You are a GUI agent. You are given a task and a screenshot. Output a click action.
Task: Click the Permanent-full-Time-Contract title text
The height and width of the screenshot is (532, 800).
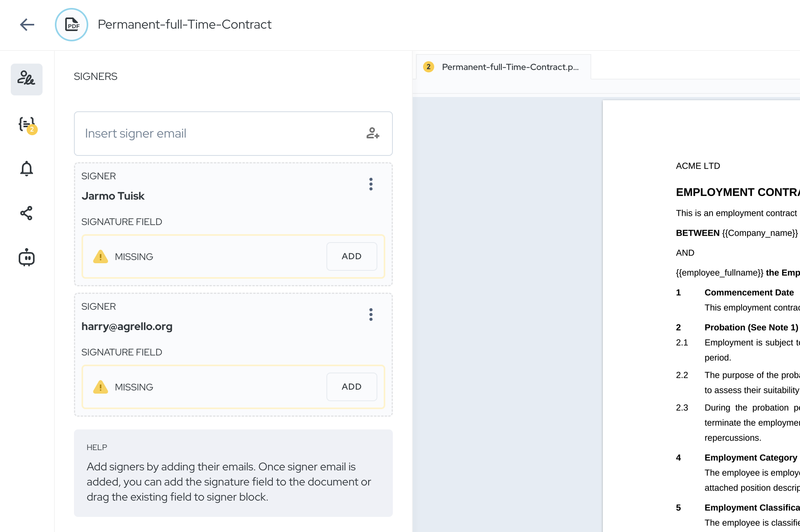point(184,25)
